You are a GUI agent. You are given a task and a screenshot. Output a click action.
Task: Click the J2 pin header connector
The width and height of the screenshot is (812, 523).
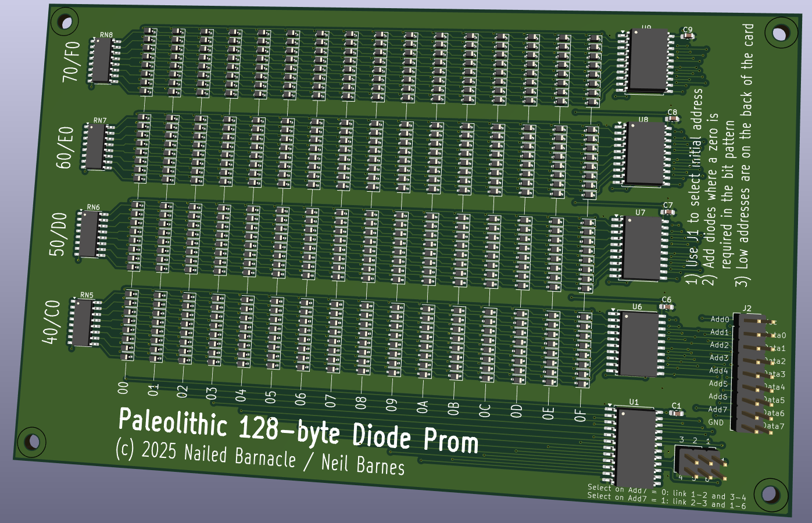(x=753, y=373)
